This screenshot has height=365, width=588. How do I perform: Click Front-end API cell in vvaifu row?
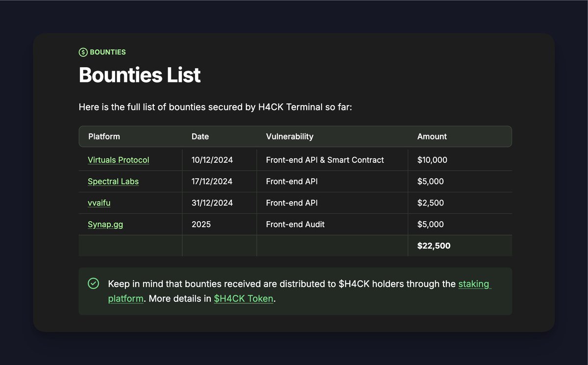pyautogui.click(x=292, y=203)
